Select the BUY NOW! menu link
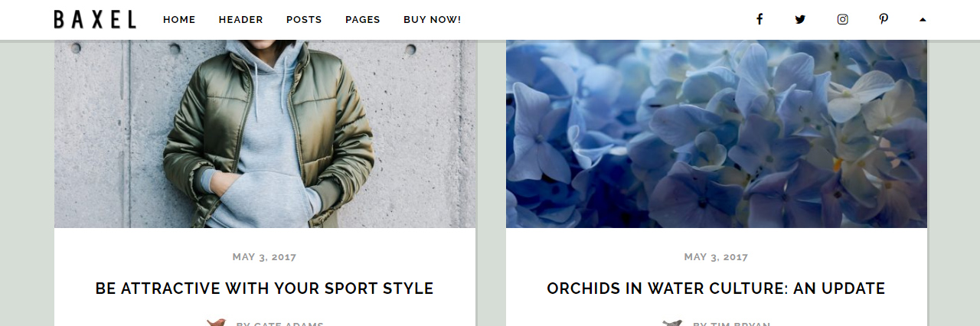980x326 pixels. [x=433, y=20]
